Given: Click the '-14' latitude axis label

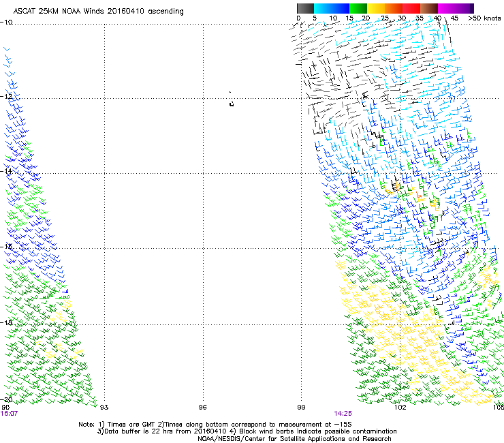Looking at the screenshot, I should tap(6, 171).
